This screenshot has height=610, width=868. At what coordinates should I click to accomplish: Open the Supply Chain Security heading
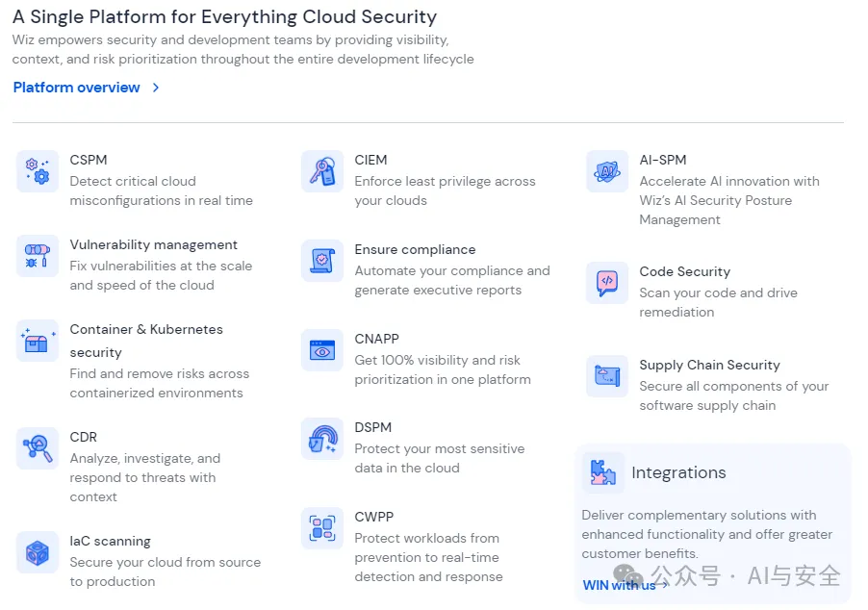[709, 365]
